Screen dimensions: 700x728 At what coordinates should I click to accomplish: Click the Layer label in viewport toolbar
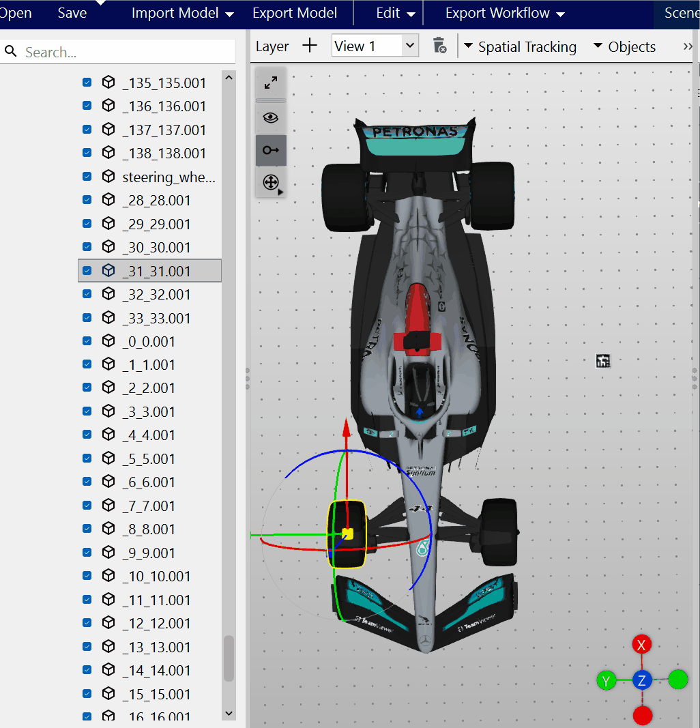click(272, 46)
